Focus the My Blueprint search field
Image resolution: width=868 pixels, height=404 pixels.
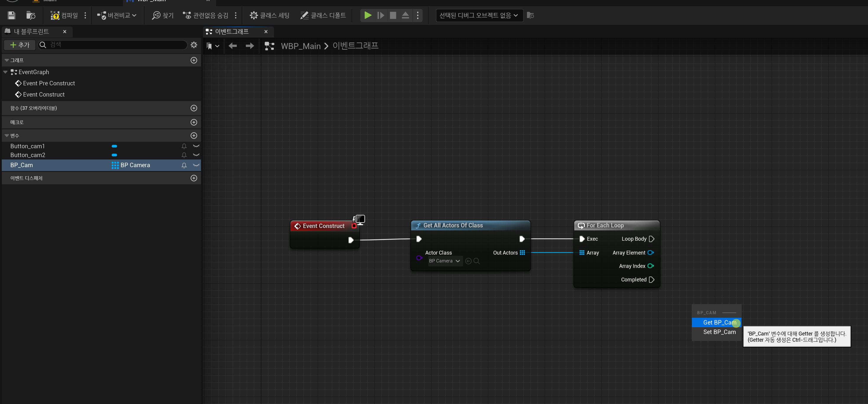pyautogui.click(x=113, y=45)
